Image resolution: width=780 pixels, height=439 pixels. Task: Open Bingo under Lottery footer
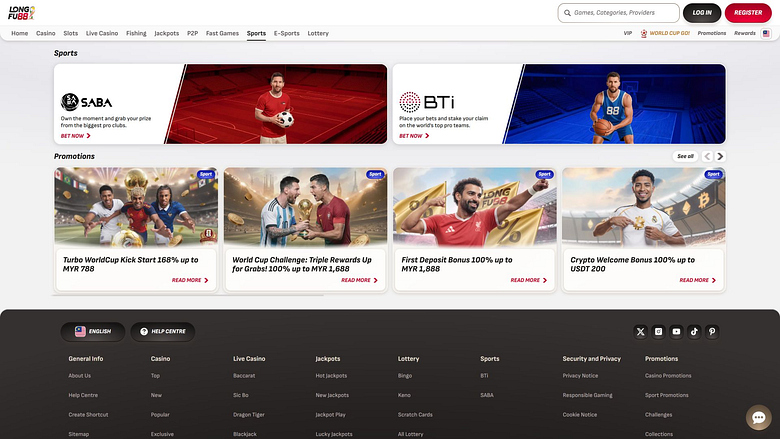pyautogui.click(x=405, y=376)
